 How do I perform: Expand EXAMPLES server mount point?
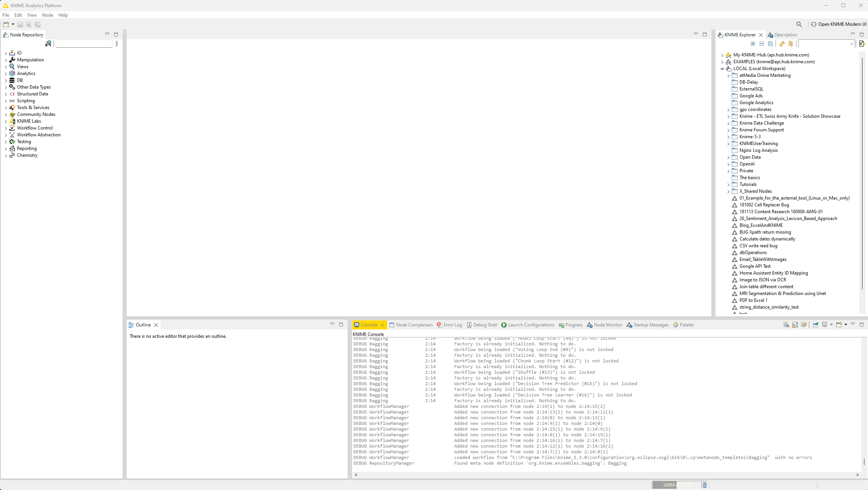[x=722, y=62]
